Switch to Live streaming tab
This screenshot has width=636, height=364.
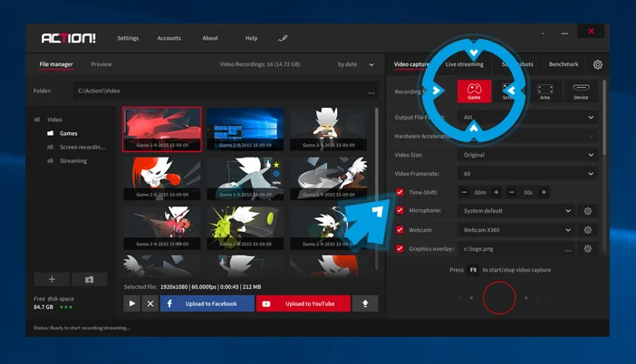coord(465,64)
